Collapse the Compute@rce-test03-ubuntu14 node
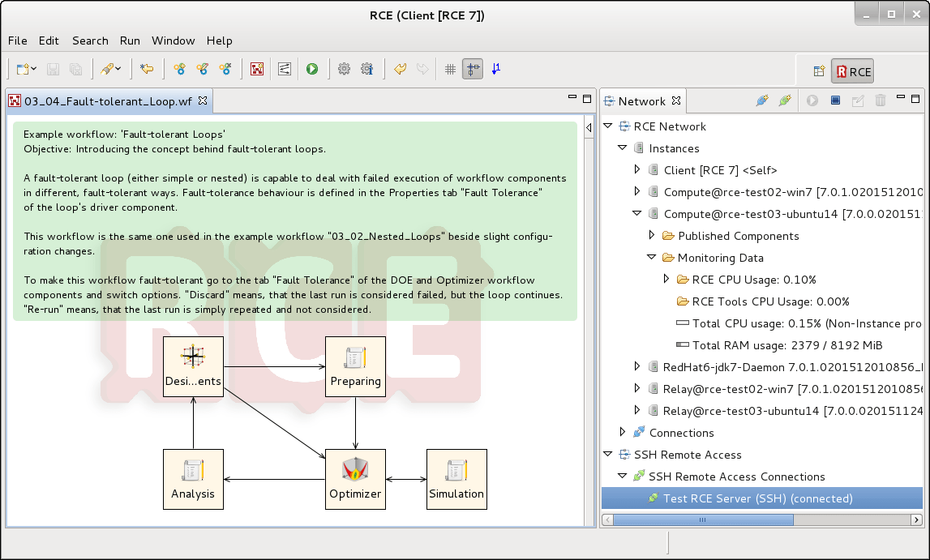Viewport: 930px width, 560px height. (637, 213)
